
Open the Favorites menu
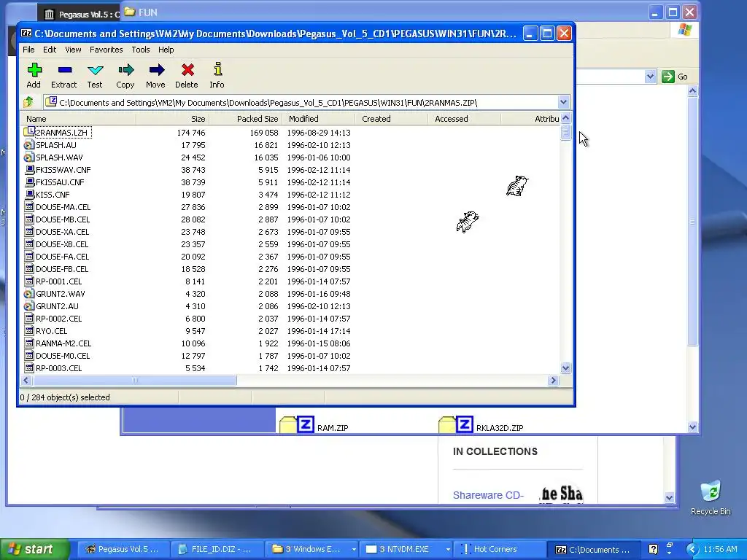tap(107, 50)
